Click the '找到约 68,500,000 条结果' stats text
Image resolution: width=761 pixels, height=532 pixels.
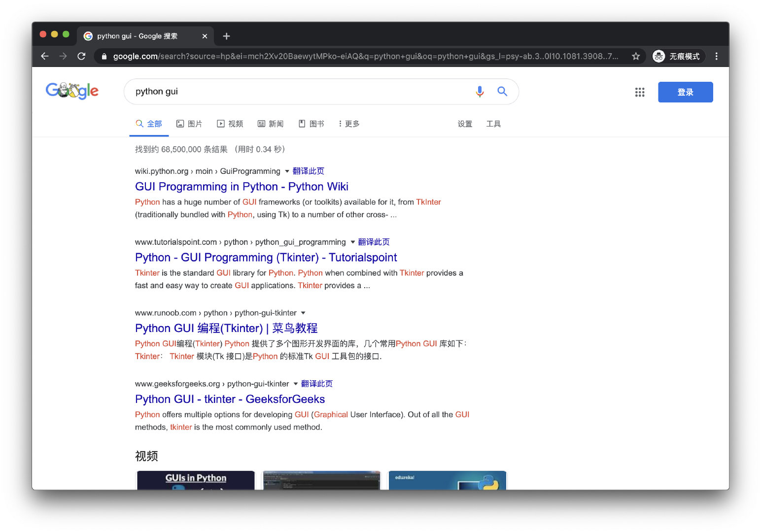(181, 149)
